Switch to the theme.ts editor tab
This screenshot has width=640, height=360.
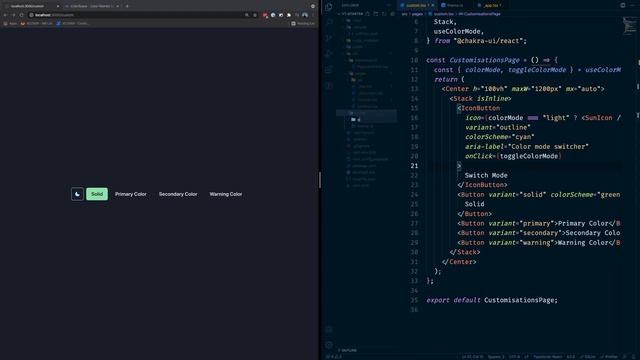point(454,5)
